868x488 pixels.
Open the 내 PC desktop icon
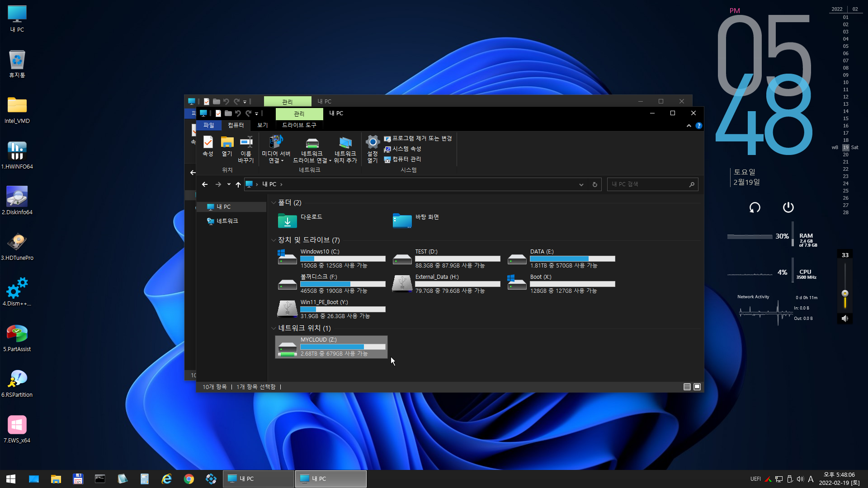click(17, 19)
